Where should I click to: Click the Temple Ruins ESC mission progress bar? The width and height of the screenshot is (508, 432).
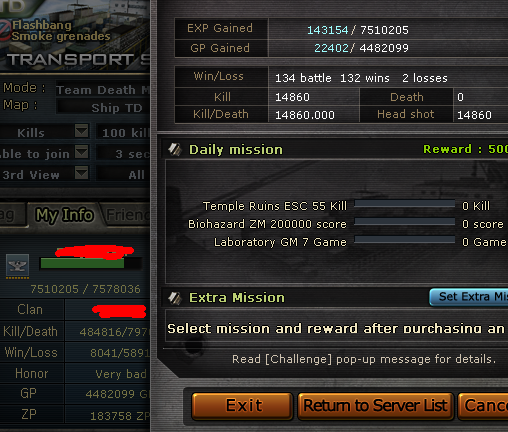pyautogui.click(x=405, y=204)
